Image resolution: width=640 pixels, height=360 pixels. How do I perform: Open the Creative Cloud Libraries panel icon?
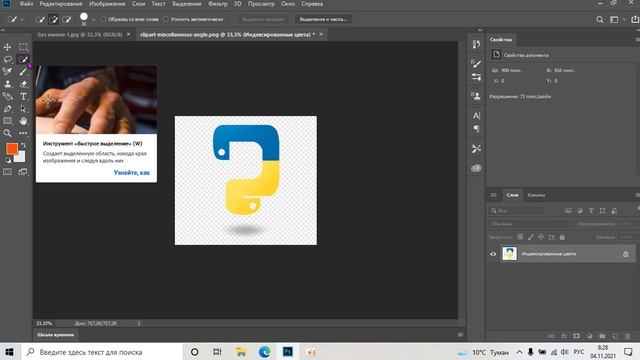point(476,168)
